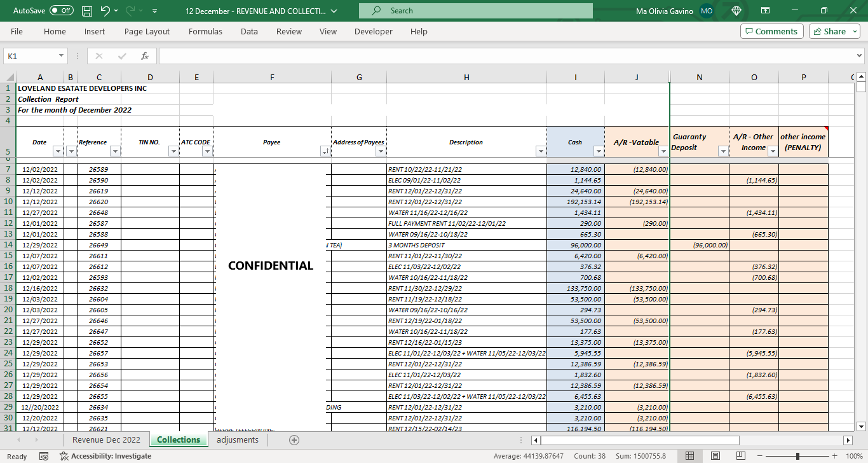
Task: Open the Comments pane button
Action: coord(771,31)
